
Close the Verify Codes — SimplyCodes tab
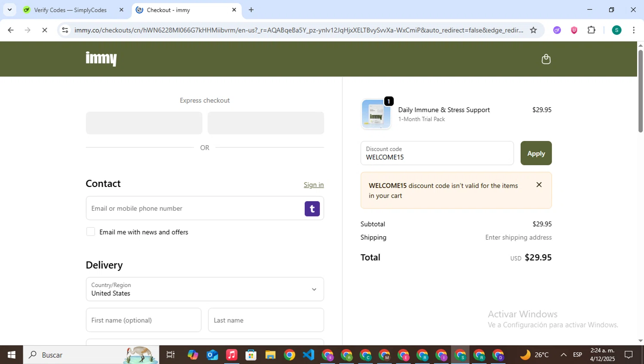click(122, 9)
